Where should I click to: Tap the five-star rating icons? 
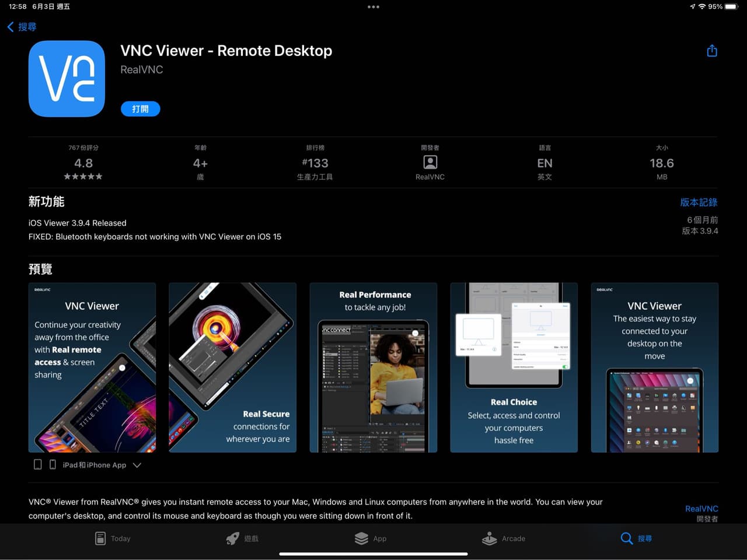click(83, 177)
